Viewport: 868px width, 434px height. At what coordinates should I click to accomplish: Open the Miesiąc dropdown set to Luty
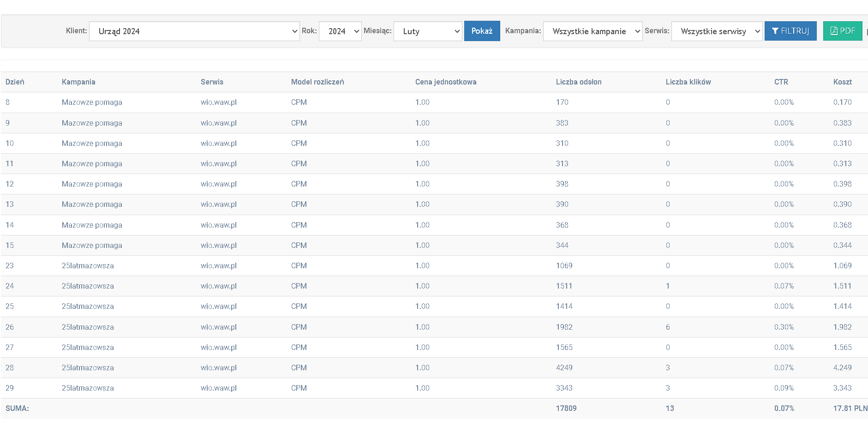point(427,31)
